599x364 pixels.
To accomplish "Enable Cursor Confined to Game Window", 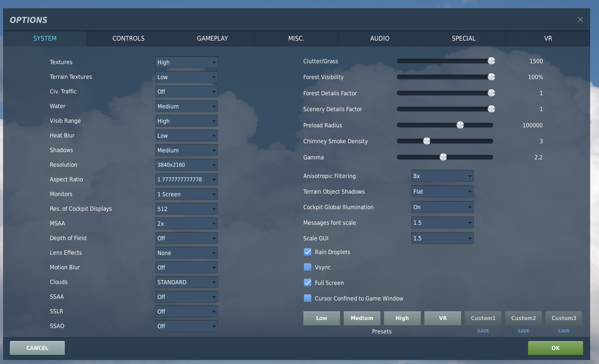I will (307, 297).
